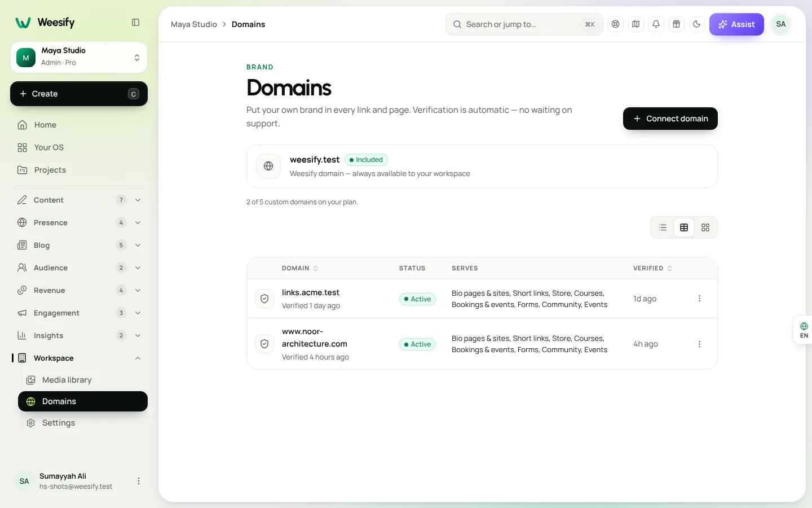Click Connect domain button
The image size is (812, 508).
click(x=670, y=119)
